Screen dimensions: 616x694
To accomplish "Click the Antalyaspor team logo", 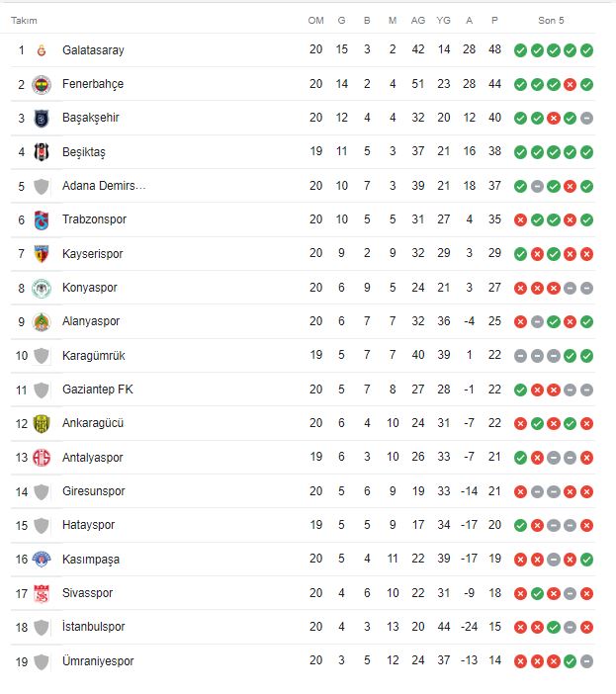I will pos(42,458).
